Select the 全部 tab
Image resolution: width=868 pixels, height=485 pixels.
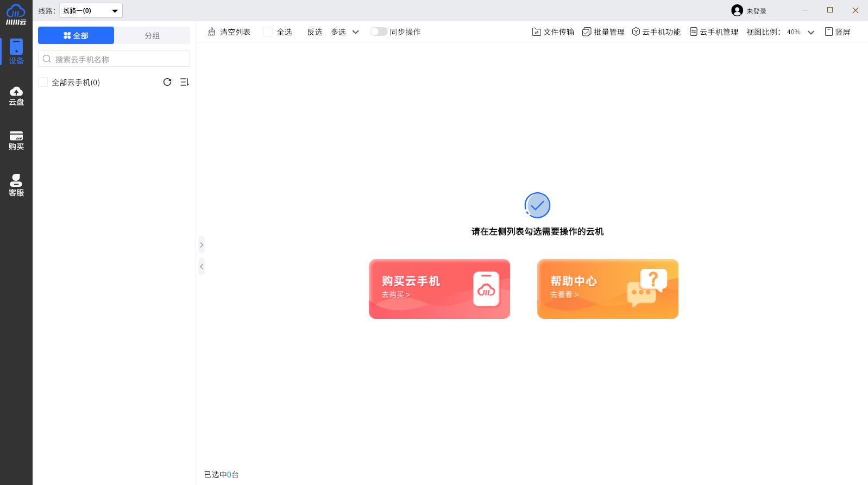pyautogui.click(x=76, y=35)
